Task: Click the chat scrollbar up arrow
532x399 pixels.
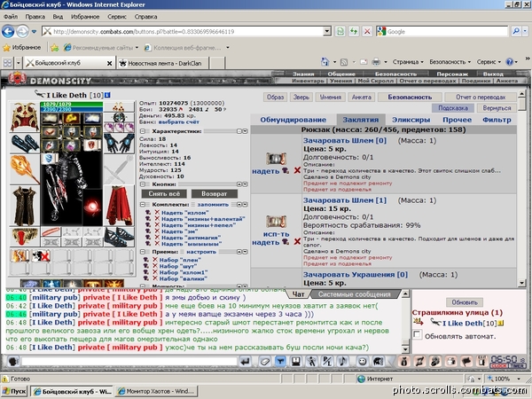Action: pos(405,293)
